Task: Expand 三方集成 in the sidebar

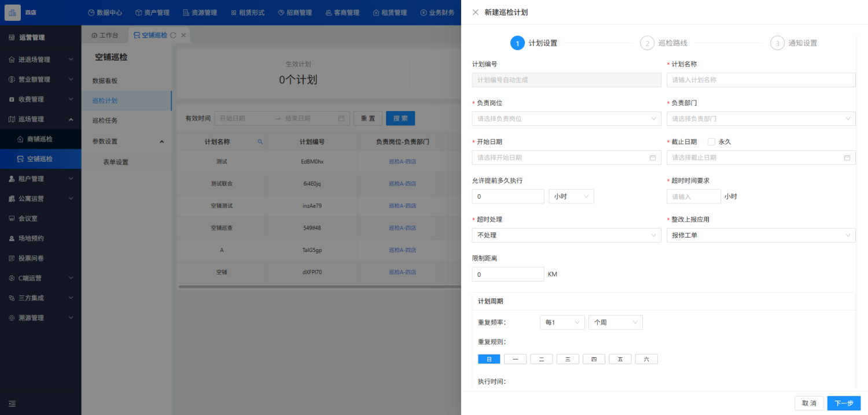Action: pos(41,298)
